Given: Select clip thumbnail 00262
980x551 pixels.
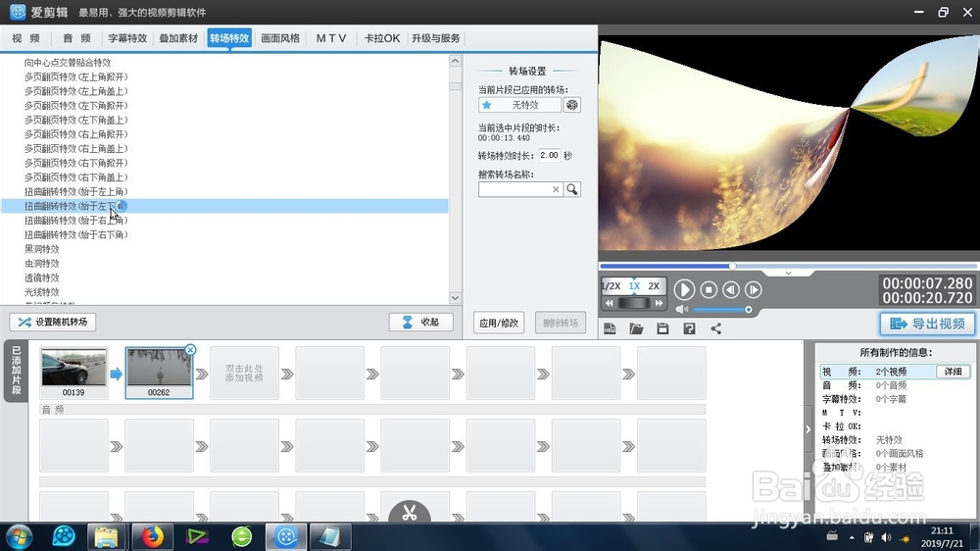Looking at the screenshot, I should pyautogui.click(x=159, y=373).
